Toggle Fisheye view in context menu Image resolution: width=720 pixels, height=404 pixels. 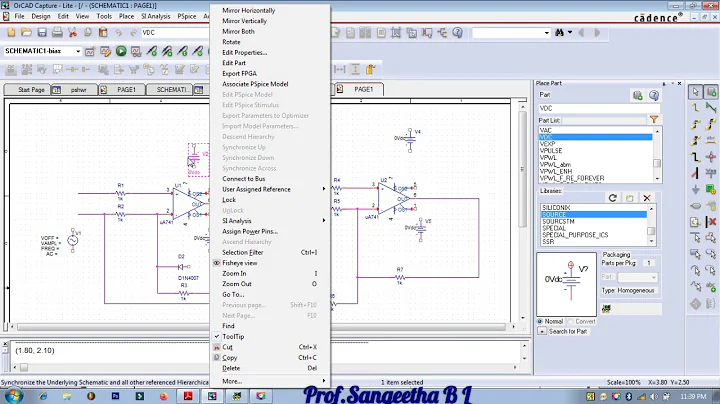pos(240,263)
